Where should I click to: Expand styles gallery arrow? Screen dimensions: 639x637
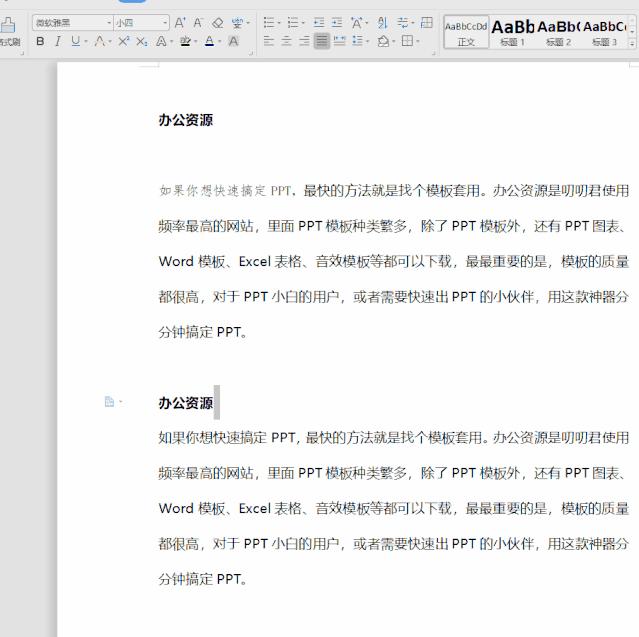point(632,43)
